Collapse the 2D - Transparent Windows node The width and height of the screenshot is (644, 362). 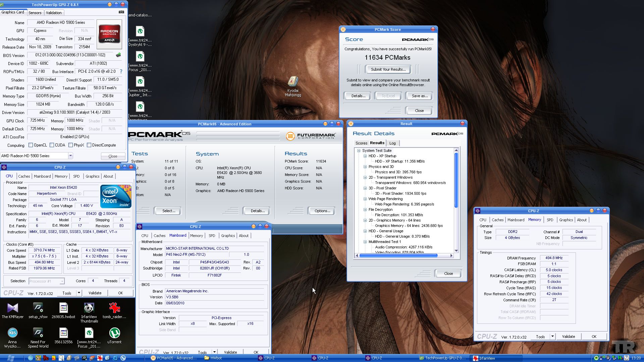click(365, 177)
